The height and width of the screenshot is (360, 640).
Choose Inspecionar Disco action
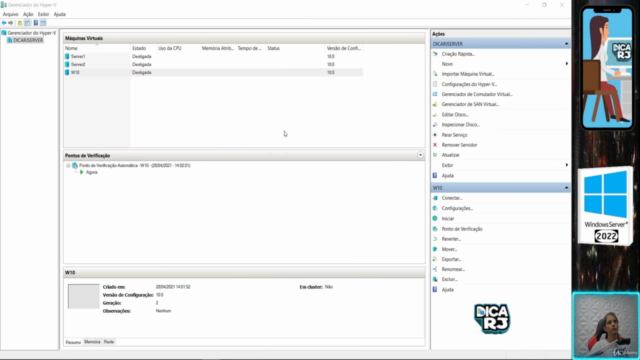pos(460,124)
